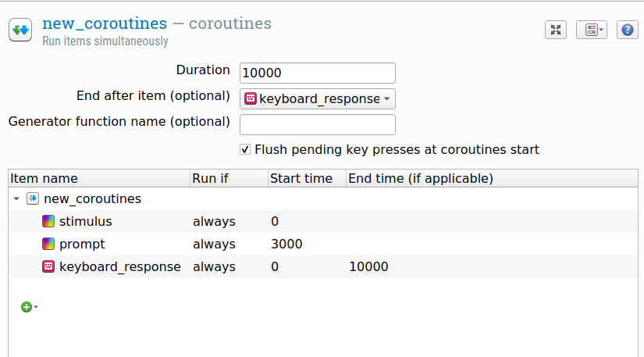Click the keyboard_response item icon in list
This screenshot has height=357, width=644.
[x=48, y=266]
